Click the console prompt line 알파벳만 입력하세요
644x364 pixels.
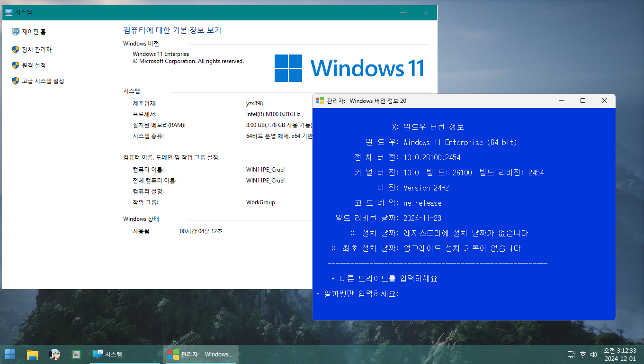[x=358, y=294]
